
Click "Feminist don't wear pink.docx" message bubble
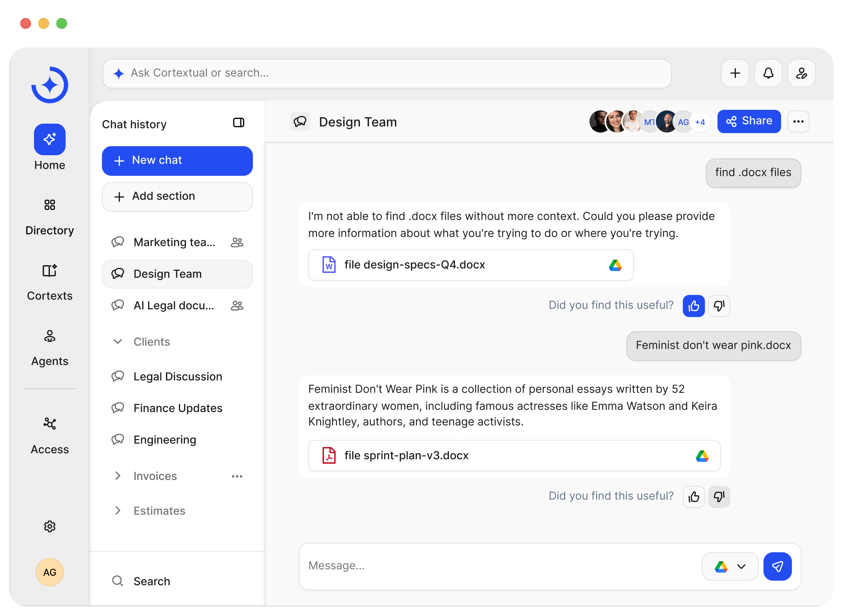[x=713, y=346]
